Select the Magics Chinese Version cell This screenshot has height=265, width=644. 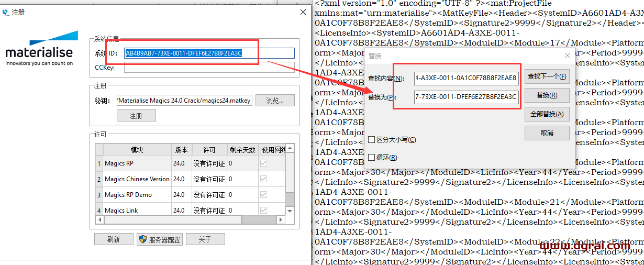pyautogui.click(x=137, y=179)
